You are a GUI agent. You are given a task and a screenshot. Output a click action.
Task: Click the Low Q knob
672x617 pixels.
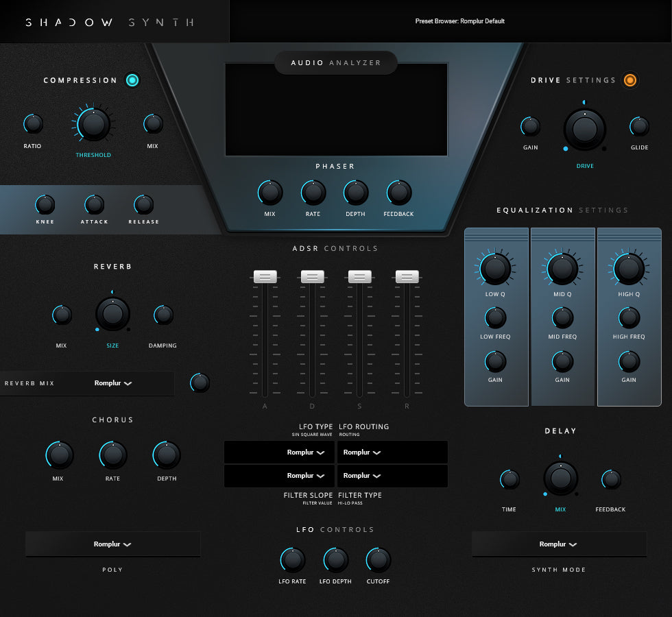pyautogui.click(x=495, y=269)
